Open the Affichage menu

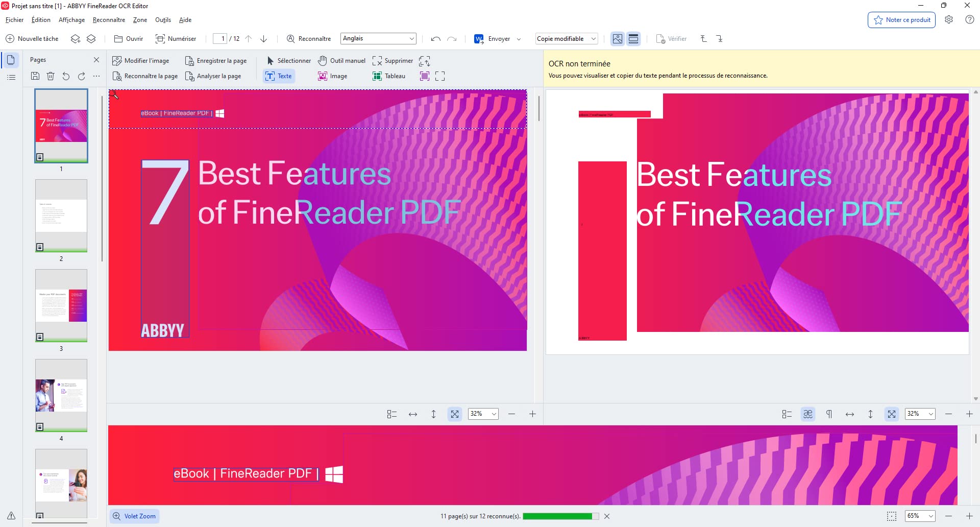(x=72, y=20)
